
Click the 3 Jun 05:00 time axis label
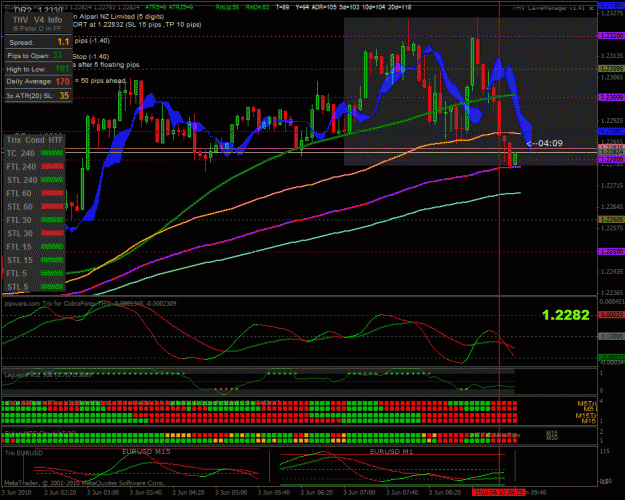(x=230, y=492)
